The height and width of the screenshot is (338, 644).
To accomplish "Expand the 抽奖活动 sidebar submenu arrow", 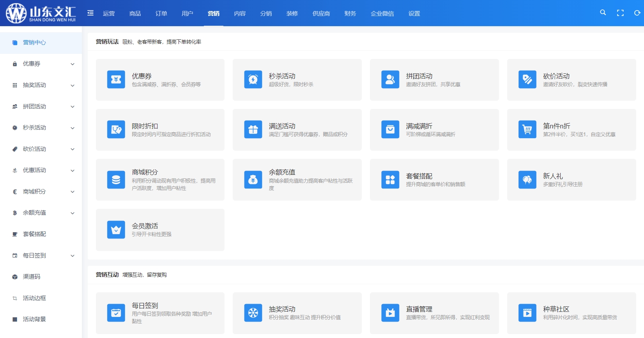I will tap(73, 85).
